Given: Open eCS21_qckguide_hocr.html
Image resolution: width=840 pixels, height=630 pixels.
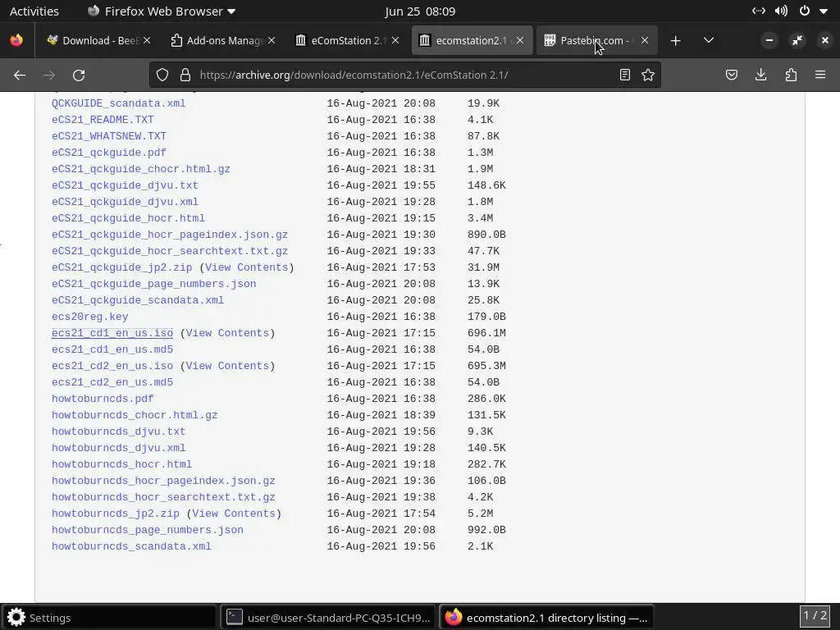Looking at the screenshot, I should [x=129, y=218].
